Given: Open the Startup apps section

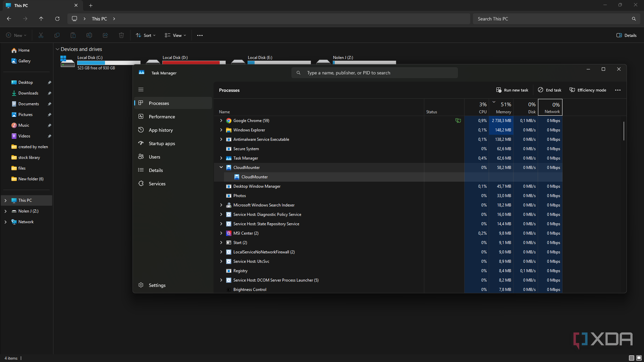Looking at the screenshot, I should click(x=162, y=143).
